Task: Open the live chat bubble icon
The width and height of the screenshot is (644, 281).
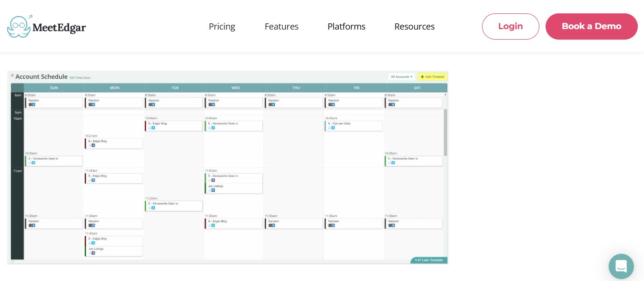Action: pos(621,267)
